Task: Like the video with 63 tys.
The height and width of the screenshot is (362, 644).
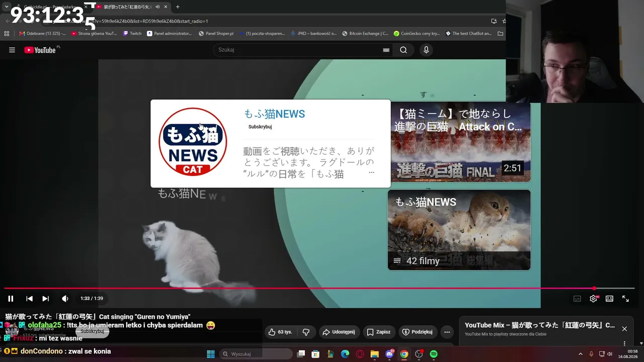Action: point(281,332)
